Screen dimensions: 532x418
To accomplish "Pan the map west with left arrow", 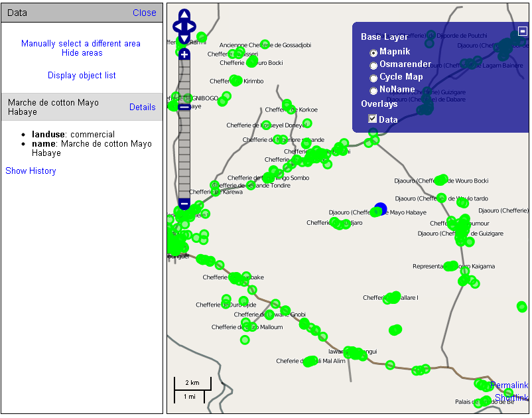I will coord(177,27).
